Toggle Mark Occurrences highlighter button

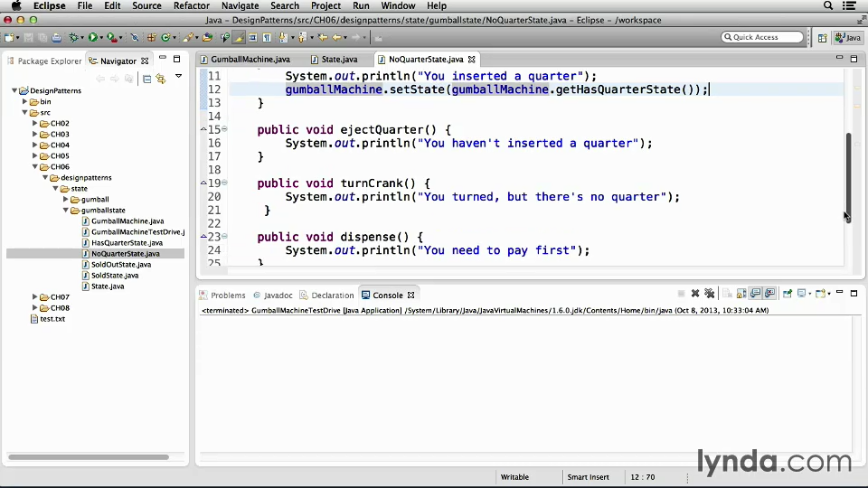(x=239, y=38)
